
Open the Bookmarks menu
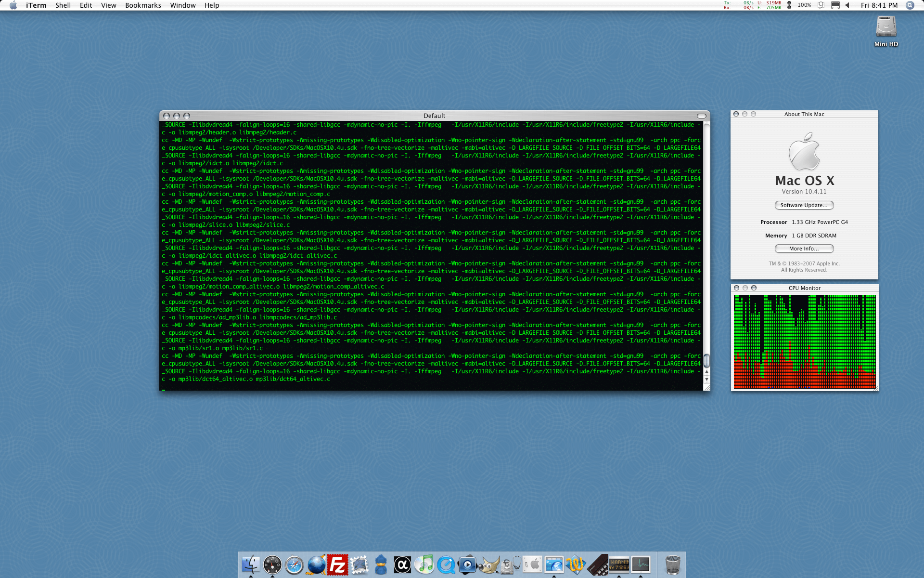click(143, 5)
